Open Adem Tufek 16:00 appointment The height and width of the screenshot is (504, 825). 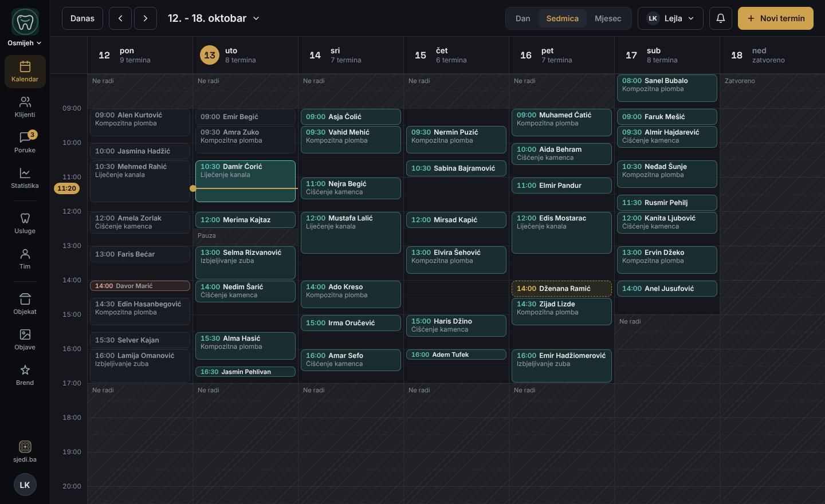(456, 355)
